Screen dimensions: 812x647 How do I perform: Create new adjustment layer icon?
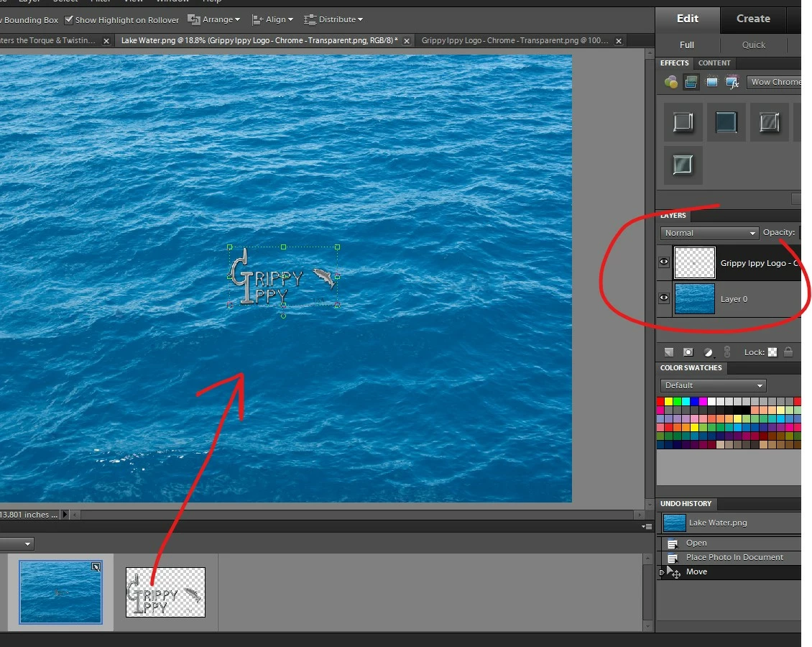(x=708, y=352)
